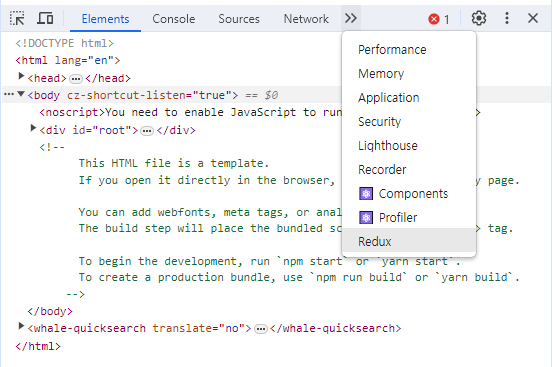Choose Security in the overflow menu

click(x=409, y=122)
